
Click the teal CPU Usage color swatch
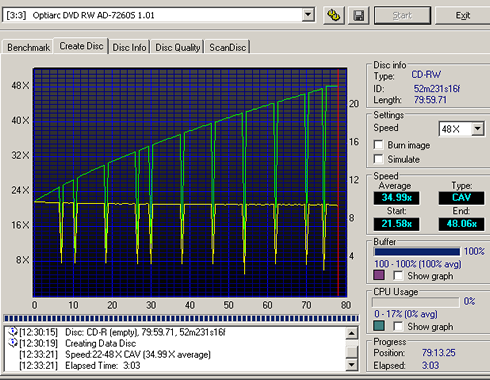(379, 326)
